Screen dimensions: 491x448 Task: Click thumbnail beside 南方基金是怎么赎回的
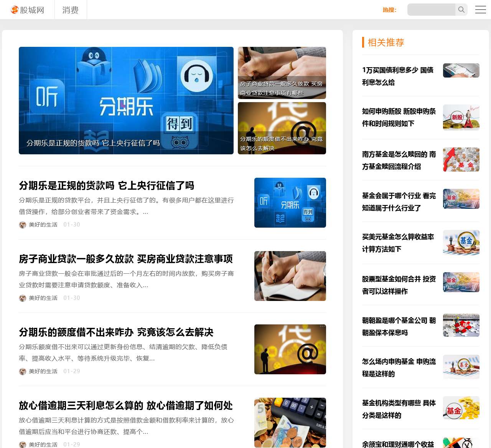(x=461, y=160)
